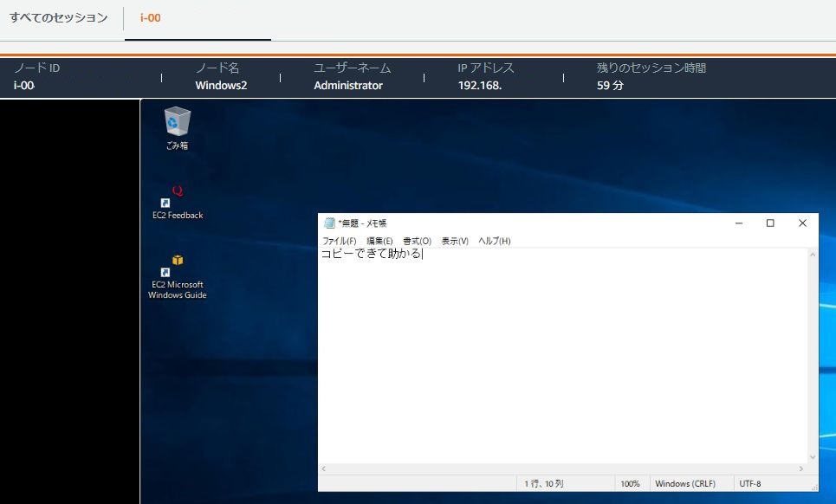836x504 pixels.
Task: Click the Windows (CRLF) line-ending indicator
Action: 684,484
